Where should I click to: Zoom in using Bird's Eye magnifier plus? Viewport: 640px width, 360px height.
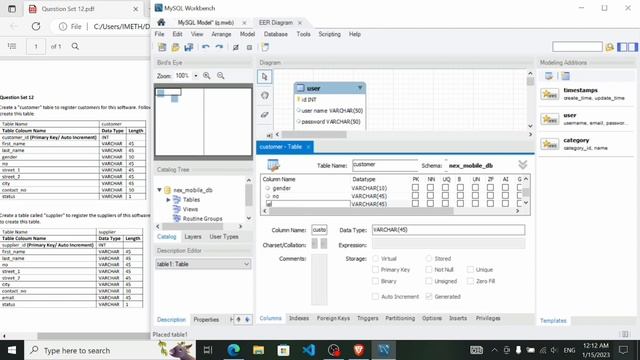(207, 76)
